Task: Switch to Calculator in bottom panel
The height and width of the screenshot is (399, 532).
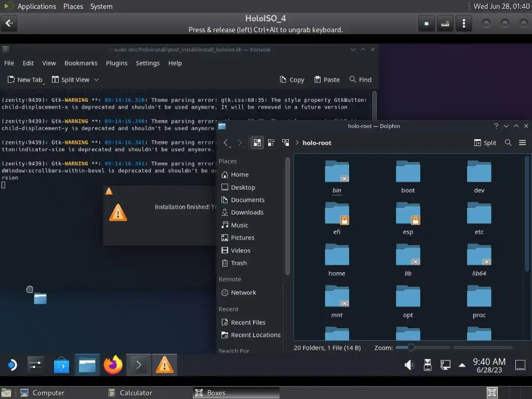Action: click(x=130, y=393)
